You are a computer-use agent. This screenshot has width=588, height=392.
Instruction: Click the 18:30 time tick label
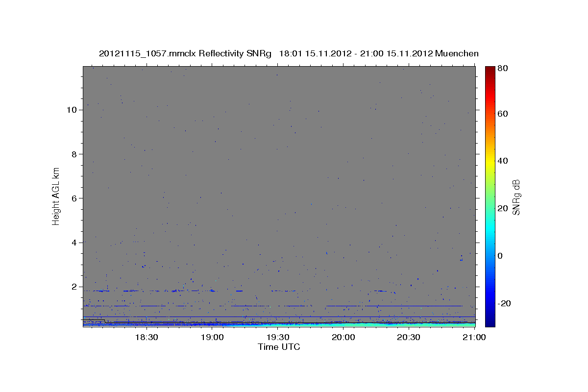coord(146,338)
